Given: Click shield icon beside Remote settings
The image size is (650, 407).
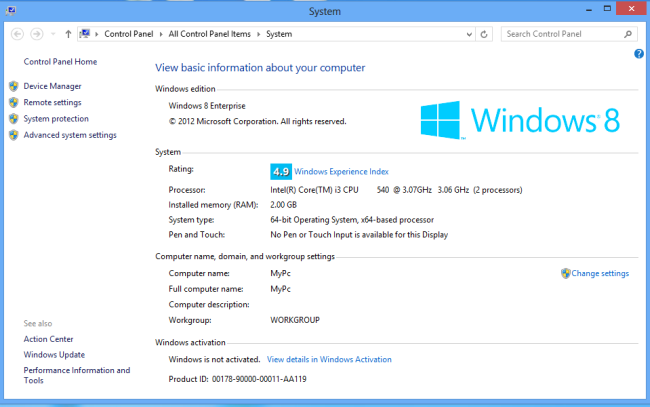Looking at the screenshot, I should pyautogui.click(x=14, y=102).
